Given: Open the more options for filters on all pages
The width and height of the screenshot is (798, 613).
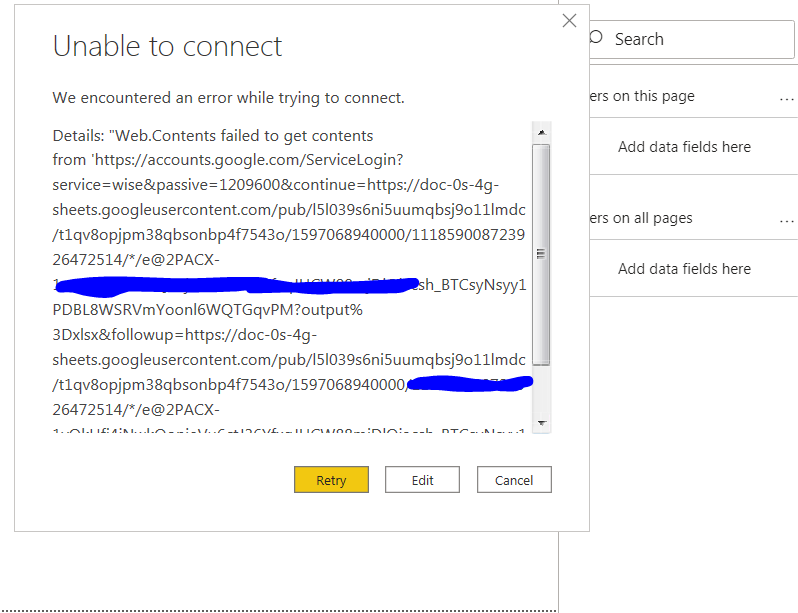Looking at the screenshot, I should tap(786, 219).
